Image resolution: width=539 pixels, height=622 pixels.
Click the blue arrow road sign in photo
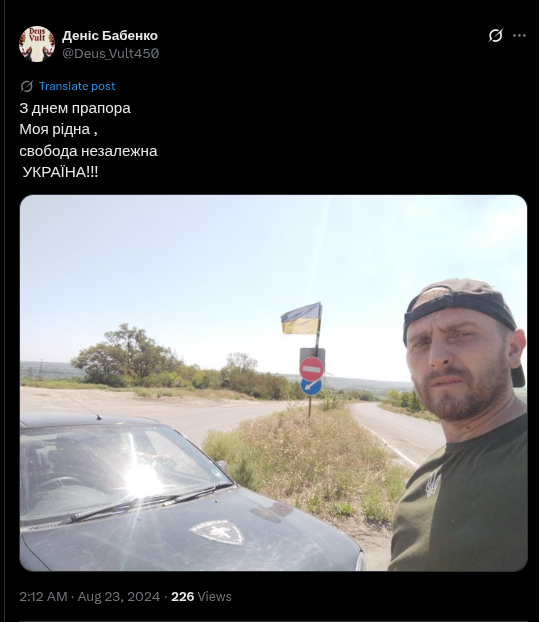(x=311, y=386)
